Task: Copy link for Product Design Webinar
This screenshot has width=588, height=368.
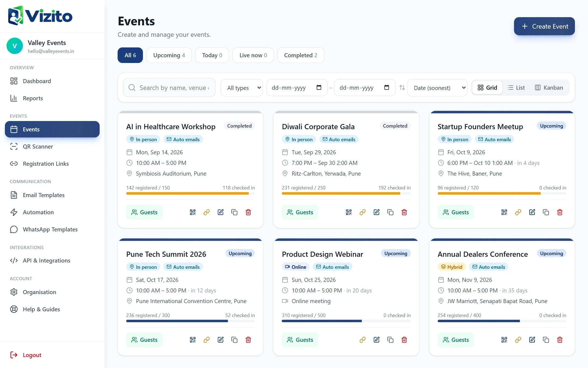Action: (362, 340)
